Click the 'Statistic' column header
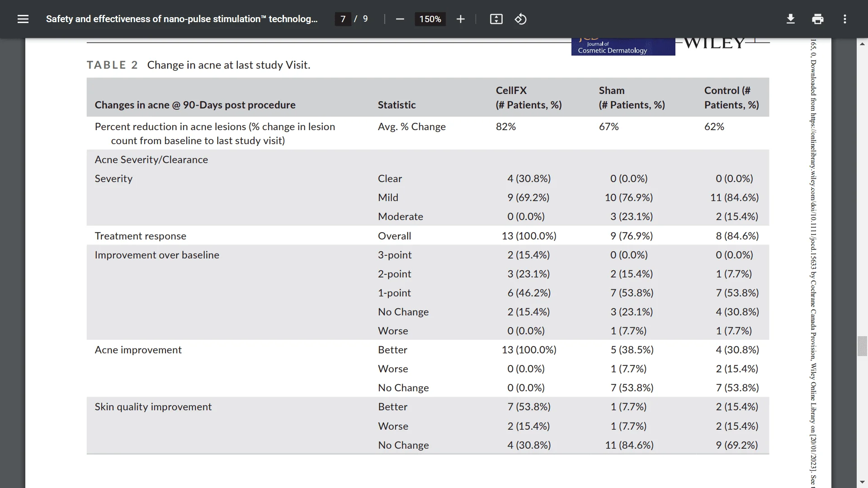The image size is (868, 488). pyautogui.click(x=396, y=105)
